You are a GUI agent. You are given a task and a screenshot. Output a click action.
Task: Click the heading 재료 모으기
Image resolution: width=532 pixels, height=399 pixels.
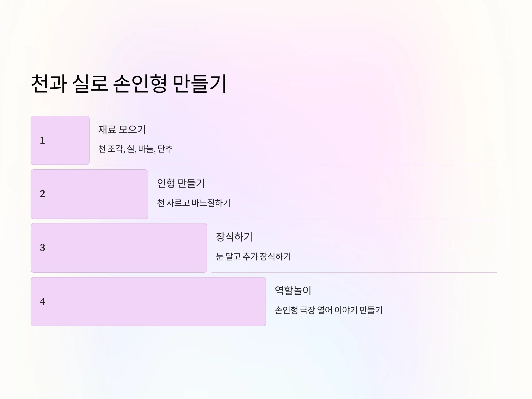click(x=122, y=130)
